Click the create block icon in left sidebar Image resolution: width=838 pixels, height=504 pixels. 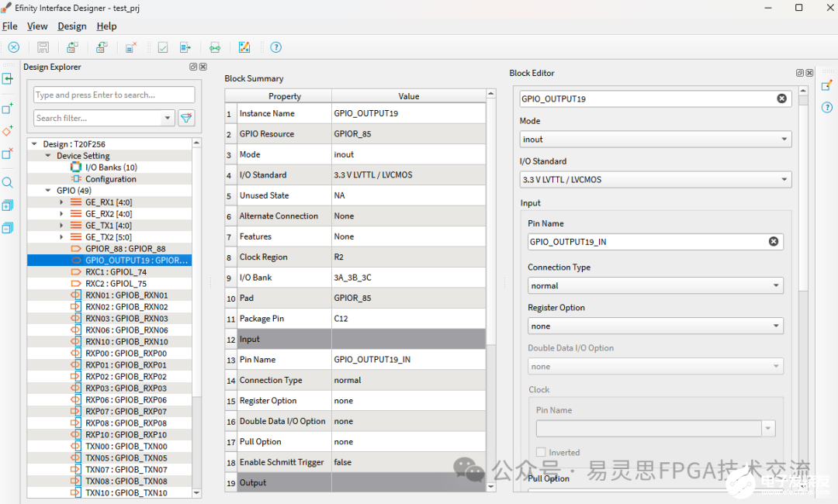[x=8, y=109]
